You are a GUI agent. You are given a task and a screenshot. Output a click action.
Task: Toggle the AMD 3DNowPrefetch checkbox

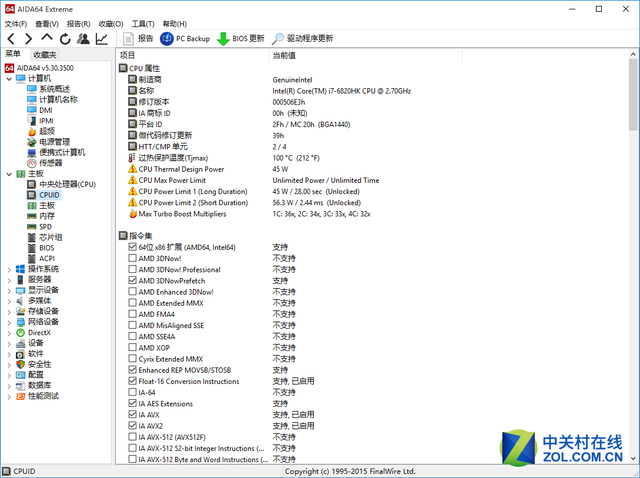132,280
